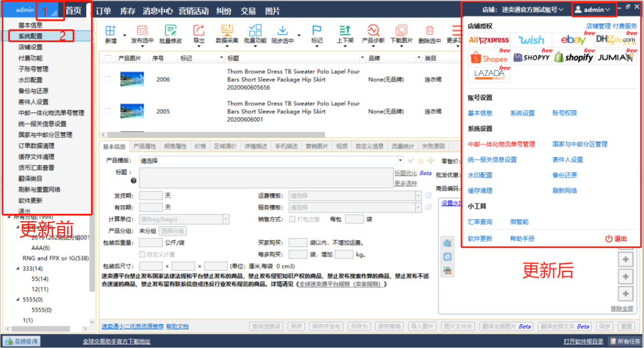Open the 库存 menu

click(128, 11)
